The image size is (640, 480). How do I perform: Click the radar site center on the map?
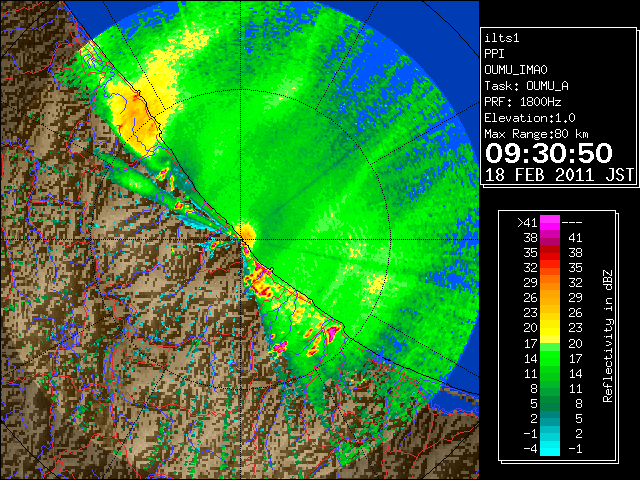241,239
